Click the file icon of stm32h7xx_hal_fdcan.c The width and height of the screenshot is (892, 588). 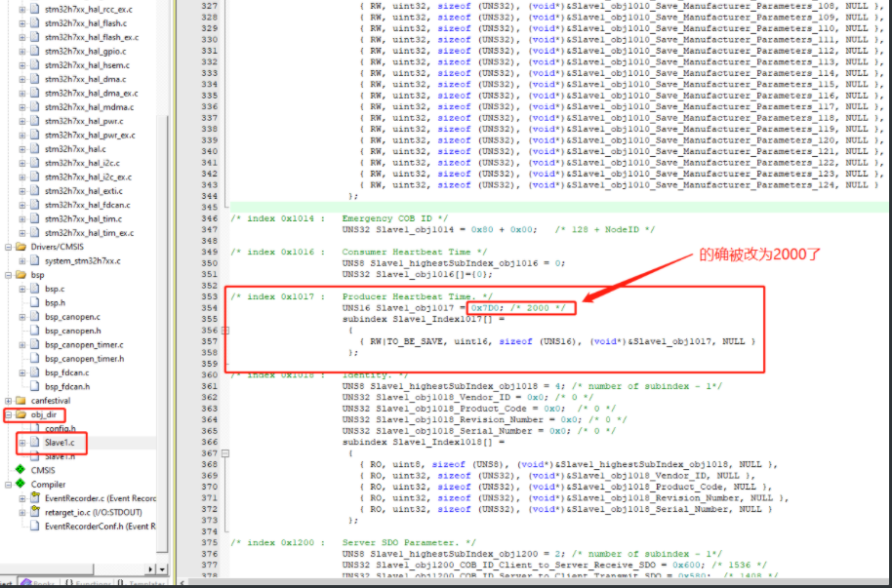tap(35, 205)
